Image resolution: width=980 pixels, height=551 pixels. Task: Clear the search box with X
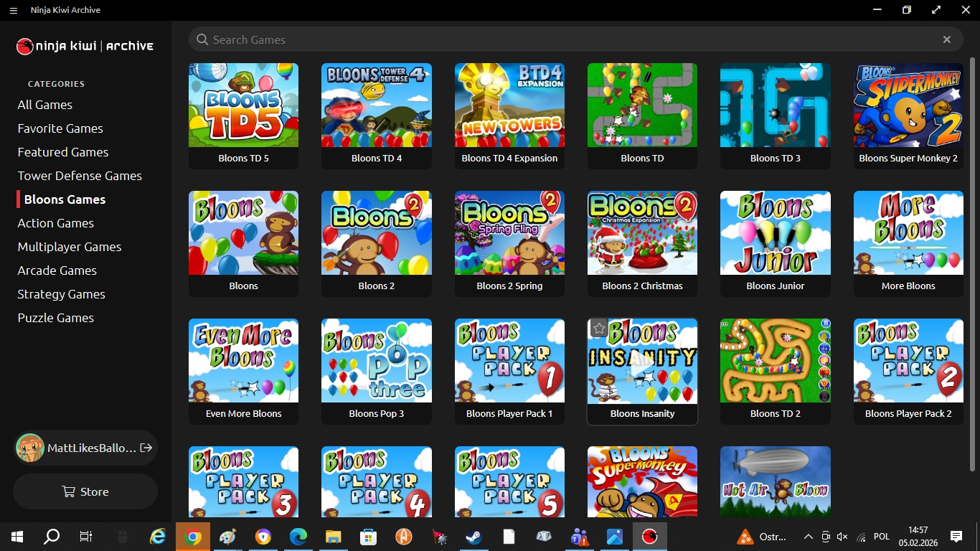click(946, 39)
